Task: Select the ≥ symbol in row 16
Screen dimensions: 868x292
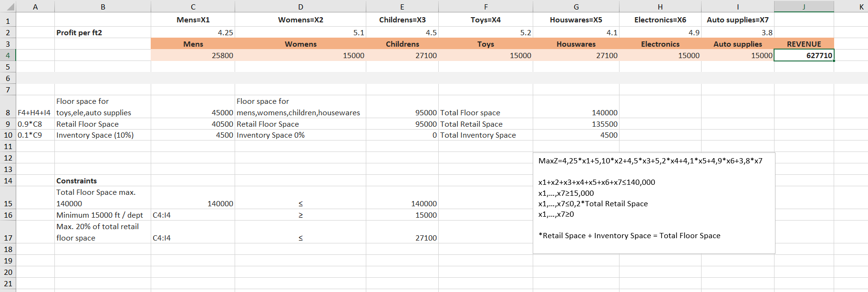Action: [300, 215]
